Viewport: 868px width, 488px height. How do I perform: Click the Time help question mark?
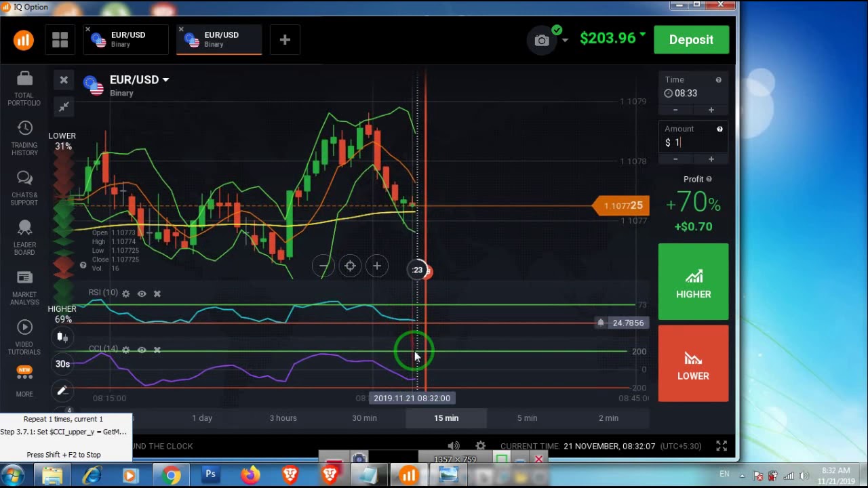click(719, 80)
